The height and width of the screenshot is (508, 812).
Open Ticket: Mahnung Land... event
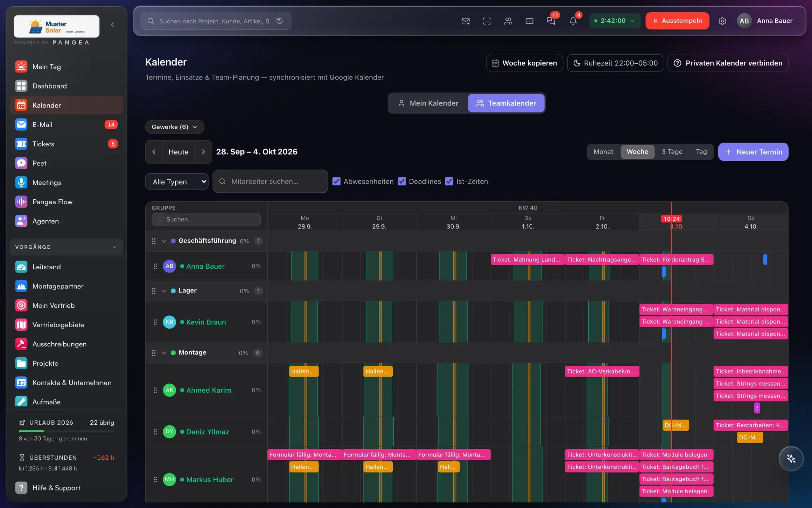527,260
